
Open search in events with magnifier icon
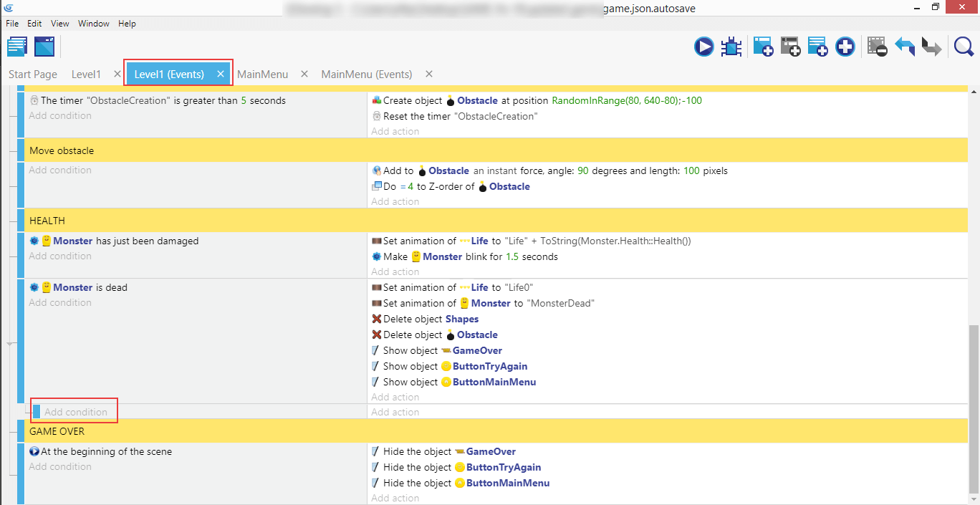point(964,47)
